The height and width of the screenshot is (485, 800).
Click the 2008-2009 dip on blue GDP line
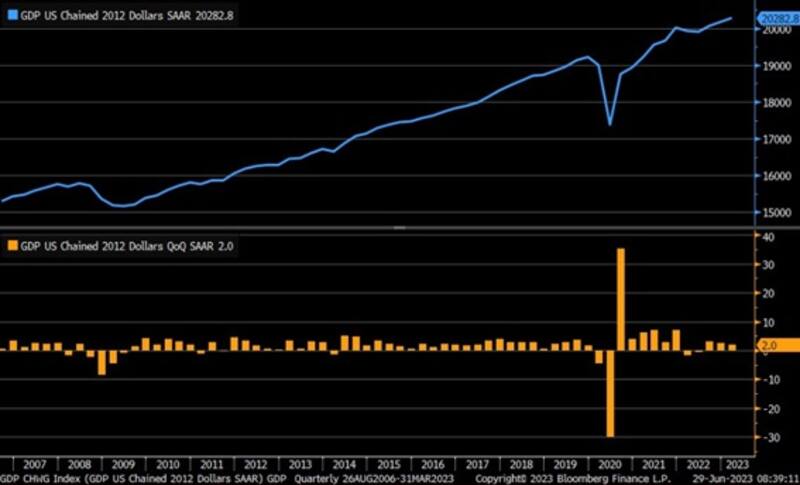[x=120, y=205]
